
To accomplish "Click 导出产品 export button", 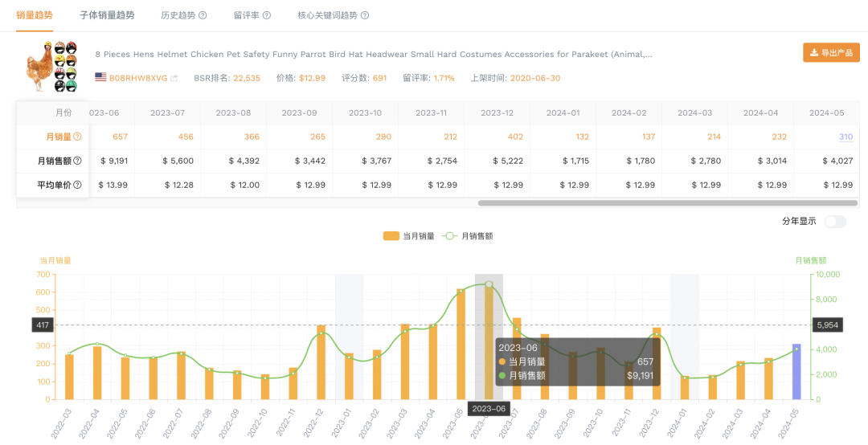I will pos(832,52).
